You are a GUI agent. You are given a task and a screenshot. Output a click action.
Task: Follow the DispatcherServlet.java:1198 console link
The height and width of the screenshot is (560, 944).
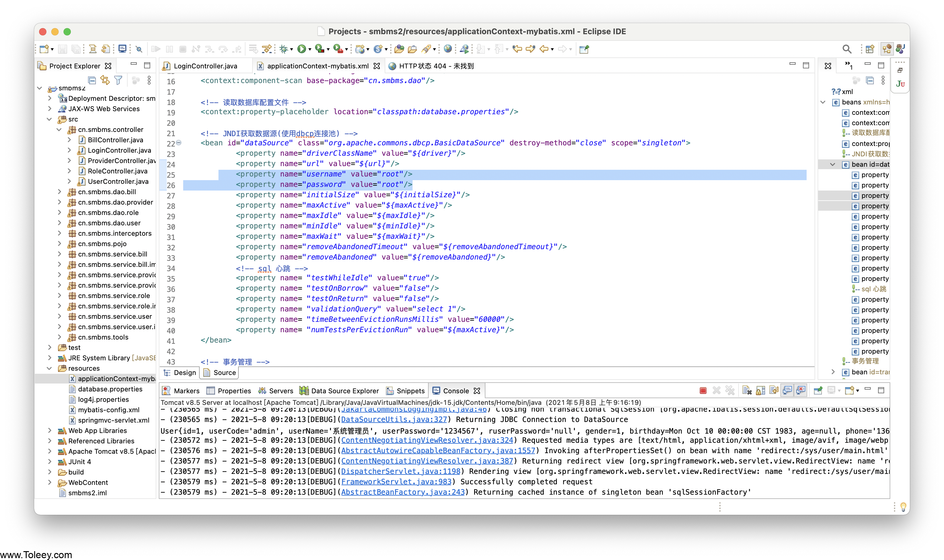click(x=401, y=471)
